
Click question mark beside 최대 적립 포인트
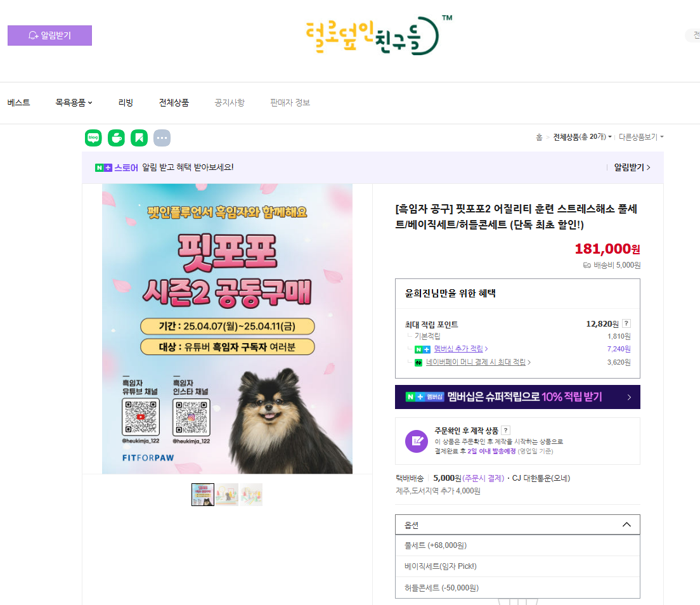point(626,323)
